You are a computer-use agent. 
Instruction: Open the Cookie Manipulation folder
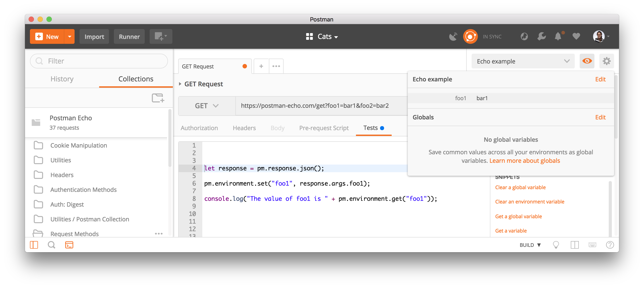[x=96, y=146]
